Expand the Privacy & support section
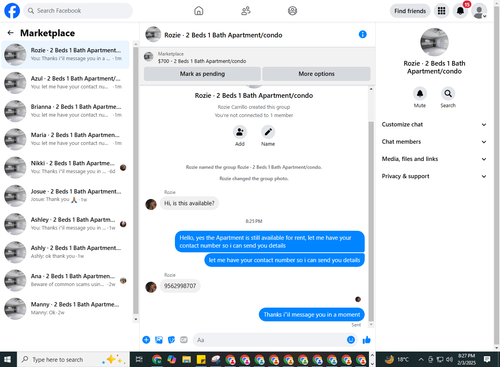Screen dimensions: 500x367 [434, 176]
